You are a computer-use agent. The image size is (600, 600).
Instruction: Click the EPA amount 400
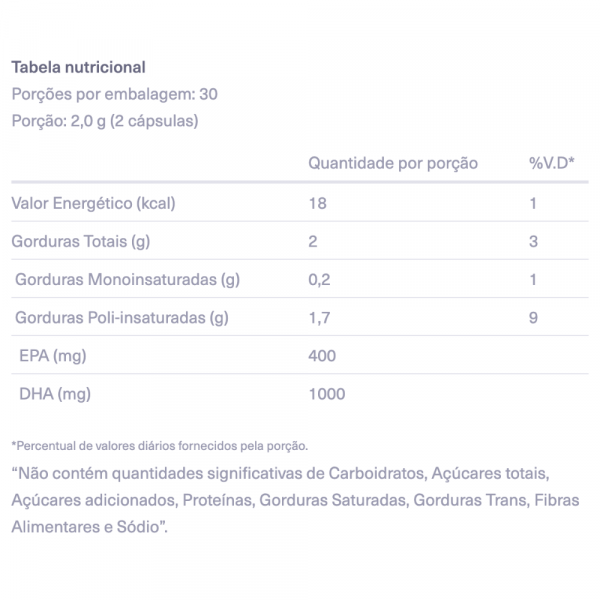[322, 356]
